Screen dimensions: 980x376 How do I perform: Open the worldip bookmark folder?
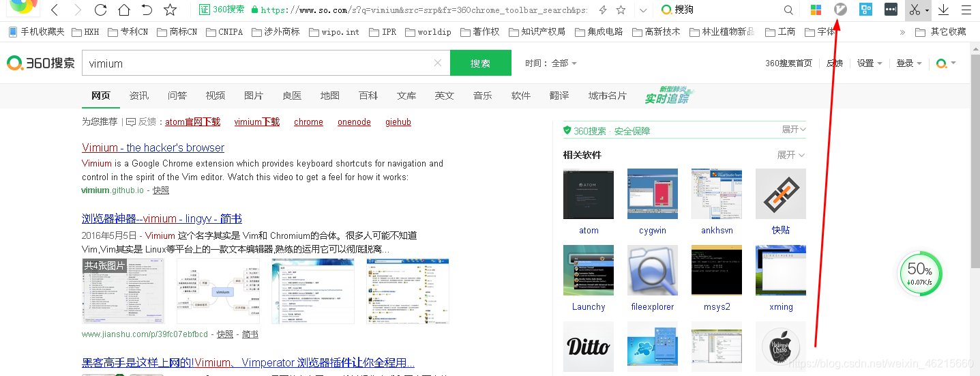click(x=428, y=31)
